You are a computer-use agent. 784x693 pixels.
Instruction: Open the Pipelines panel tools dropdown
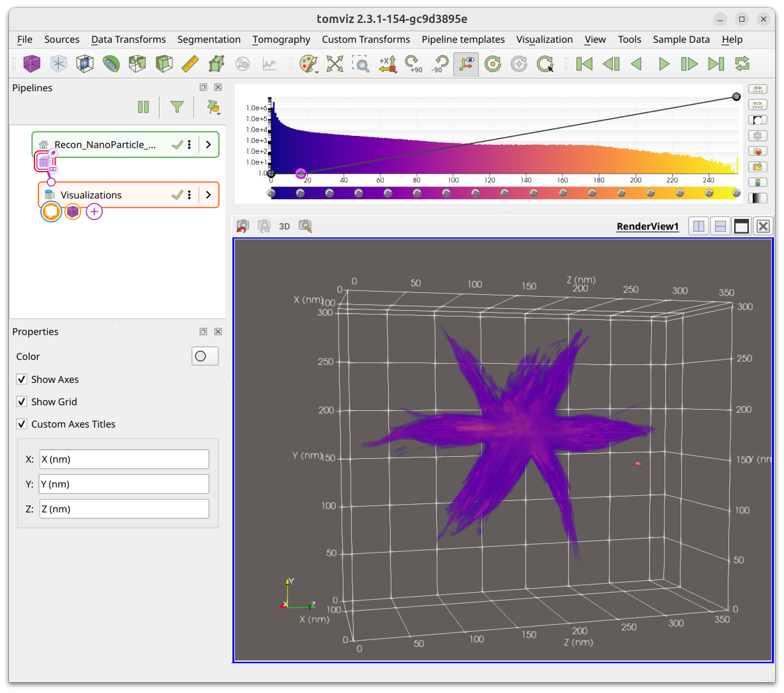click(x=213, y=107)
